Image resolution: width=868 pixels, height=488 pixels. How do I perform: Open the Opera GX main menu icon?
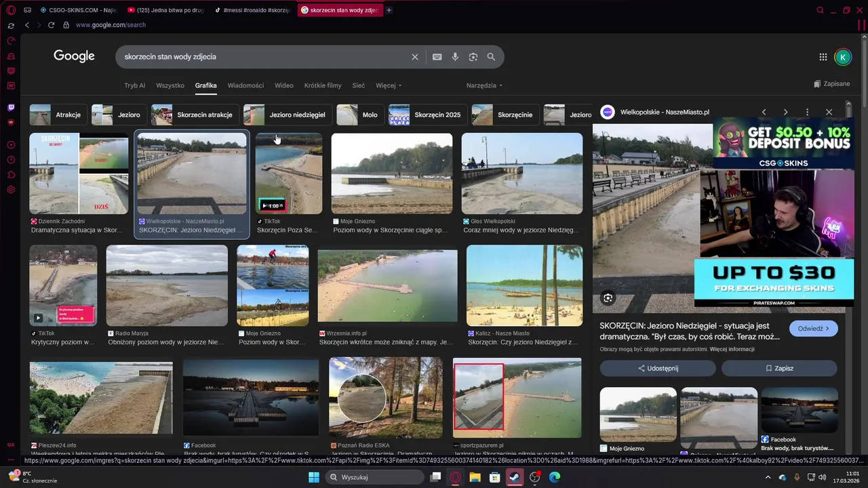11,10
